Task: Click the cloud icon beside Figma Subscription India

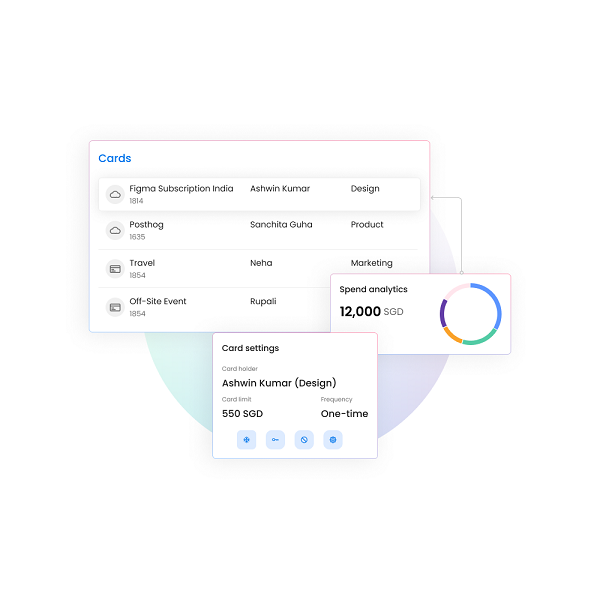Action: 115,194
